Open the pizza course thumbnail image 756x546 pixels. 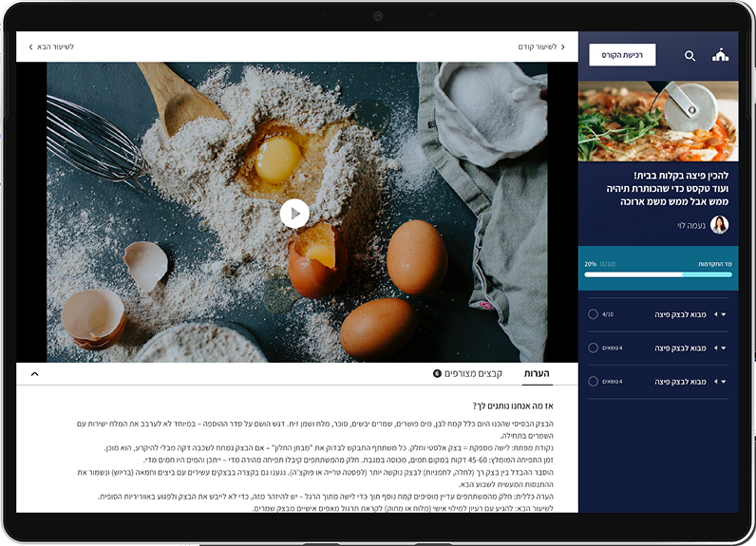[x=658, y=121]
